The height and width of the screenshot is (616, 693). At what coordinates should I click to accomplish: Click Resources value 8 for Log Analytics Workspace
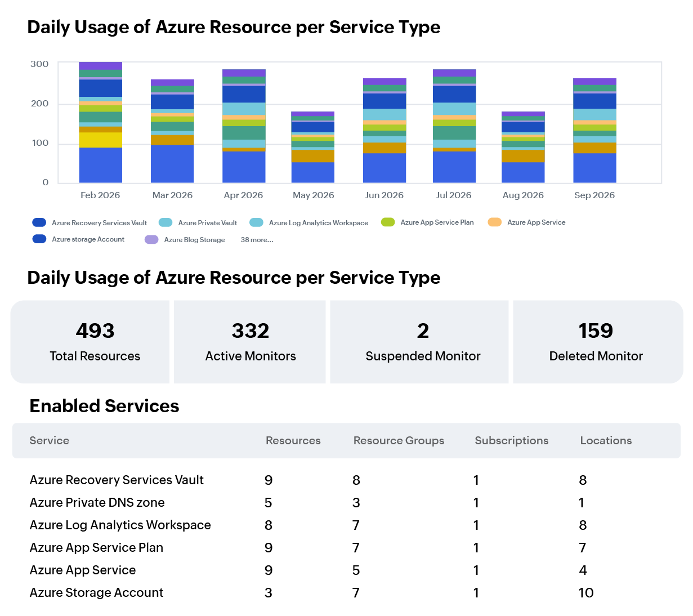(269, 525)
